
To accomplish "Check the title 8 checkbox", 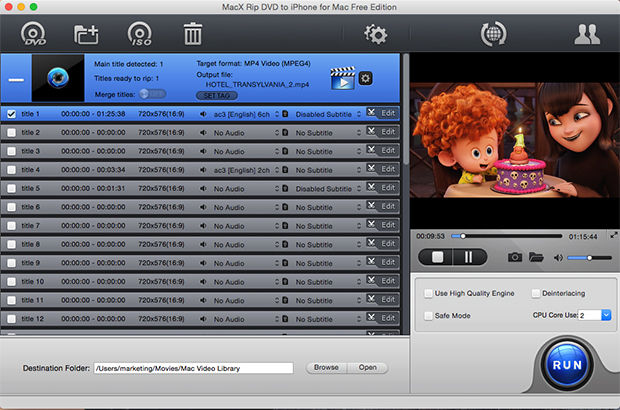I will pyautogui.click(x=11, y=244).
